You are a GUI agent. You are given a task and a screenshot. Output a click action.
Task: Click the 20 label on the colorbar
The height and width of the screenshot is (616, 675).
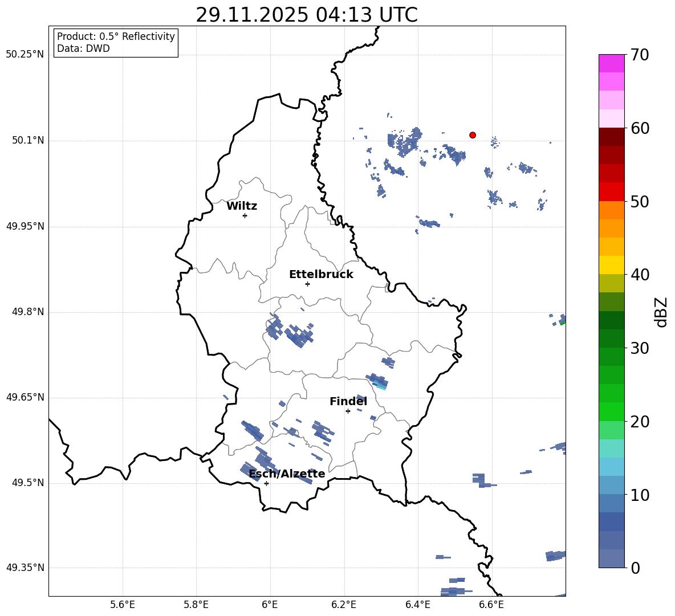point(640,422)
